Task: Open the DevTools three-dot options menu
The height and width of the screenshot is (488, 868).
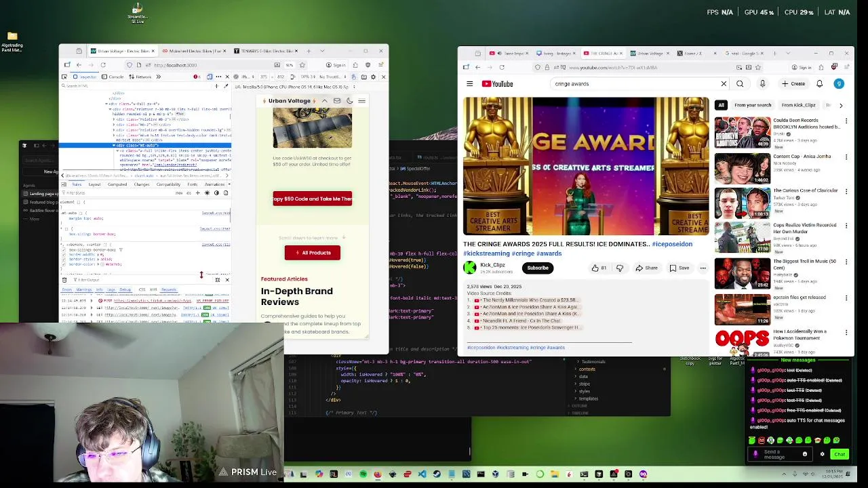Action: (x=218, y=77)
